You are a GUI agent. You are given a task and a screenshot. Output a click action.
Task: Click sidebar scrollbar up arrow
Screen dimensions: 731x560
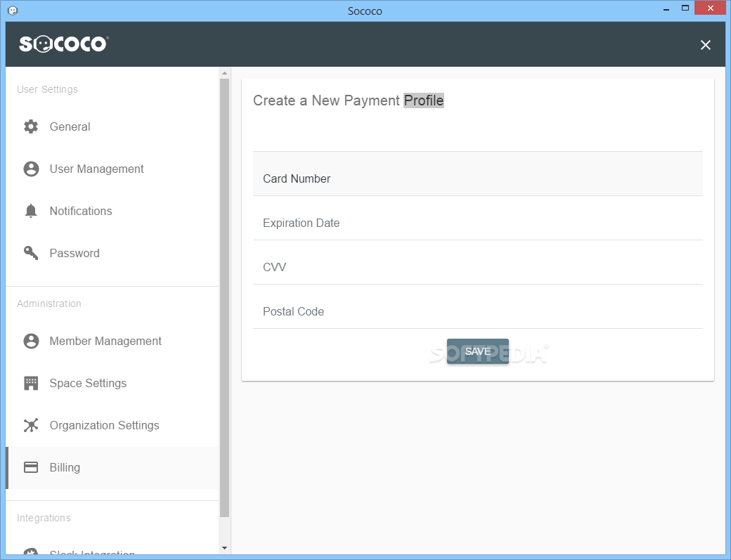pyautogui.click(x=224, y=73)
